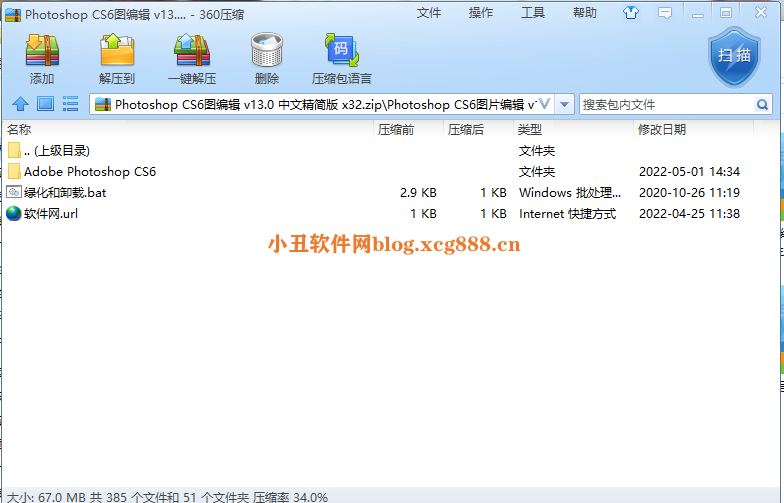784x503 pixels.
Task: Open the 文件 menu
Action: 428,12
